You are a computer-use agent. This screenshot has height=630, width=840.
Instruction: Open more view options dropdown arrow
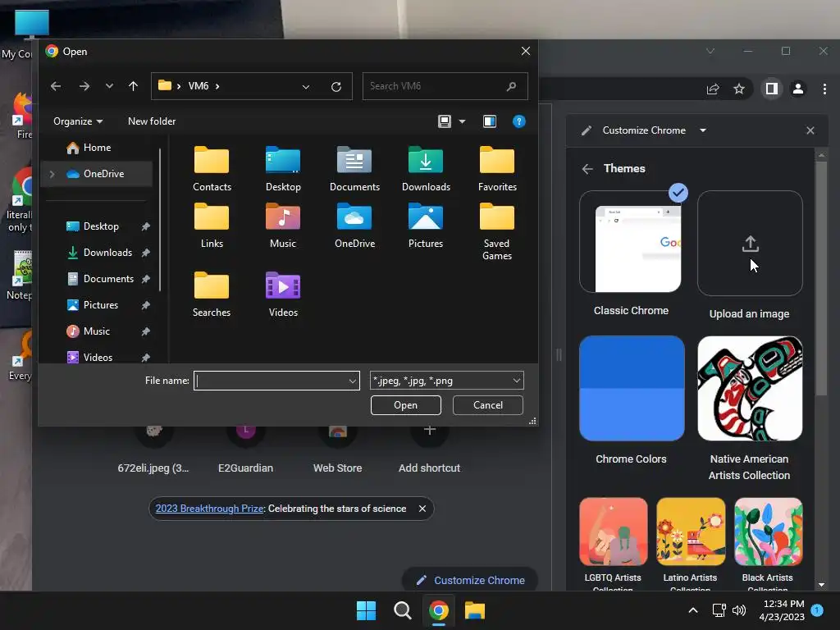tap(463, 121)
